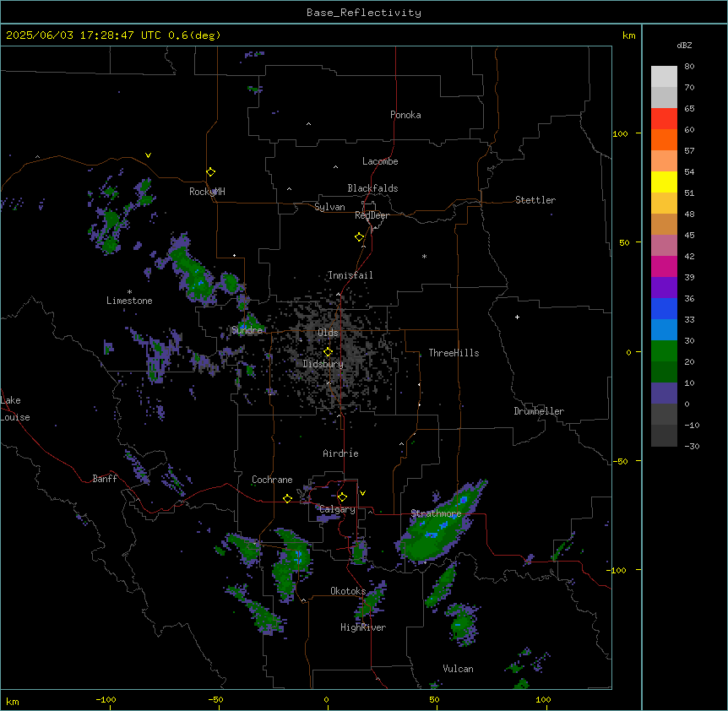The image size is (728, 711).
Task: Select the yellow diamond marker above Calgary label
Action: pos(342,497)
